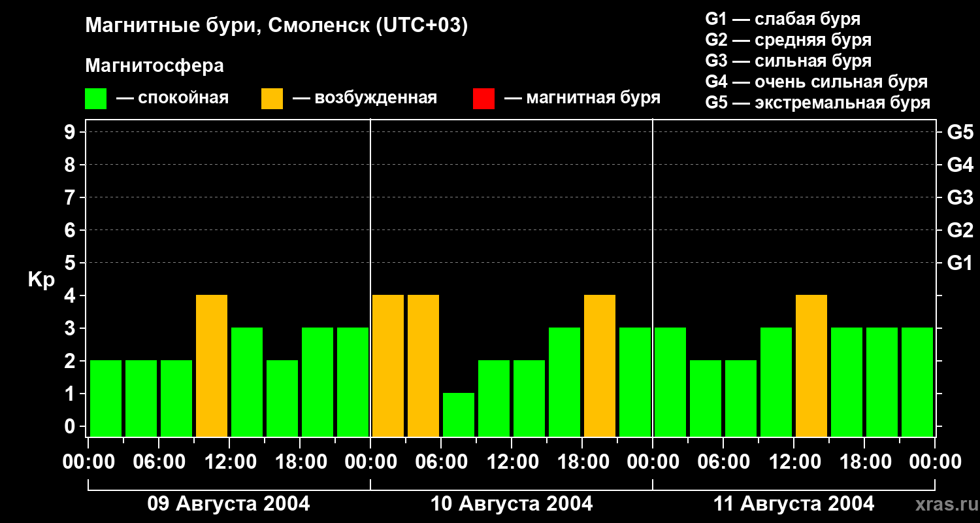Select the chart title 'Магнитные бури, Смоленск (UTC+03)'
This screenshot has height=523, width=980.
coord(277,26)
